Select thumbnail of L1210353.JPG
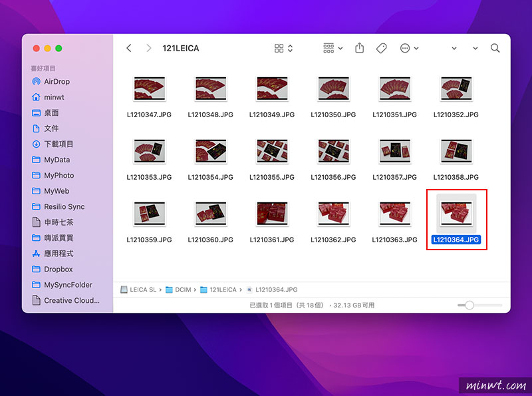The image size is (532, 396). click(x=149, y=151)
